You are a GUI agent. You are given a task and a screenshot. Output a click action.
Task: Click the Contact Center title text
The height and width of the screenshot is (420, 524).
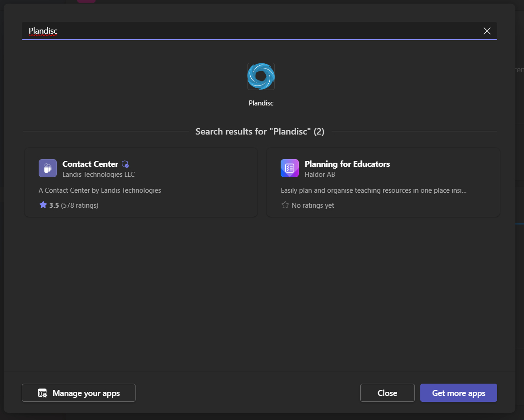[x=90, y=164]
